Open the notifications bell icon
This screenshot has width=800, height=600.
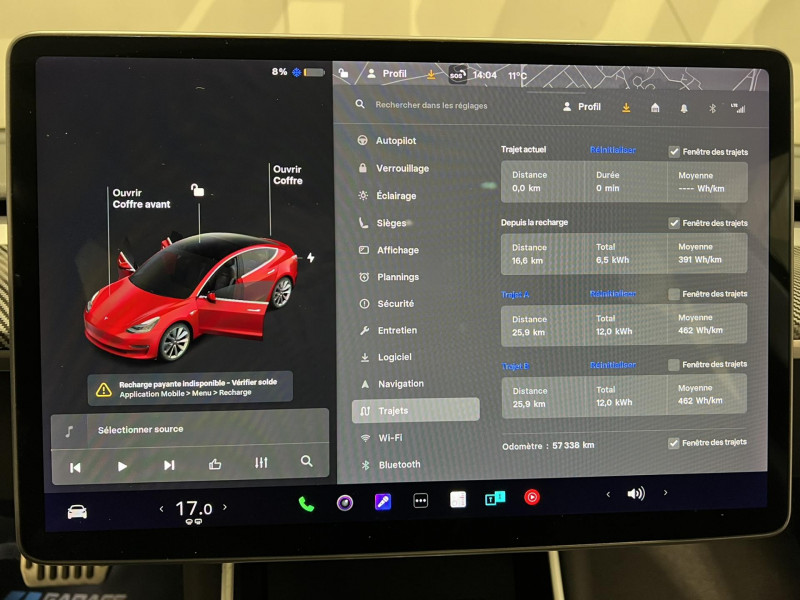(684, 107)
